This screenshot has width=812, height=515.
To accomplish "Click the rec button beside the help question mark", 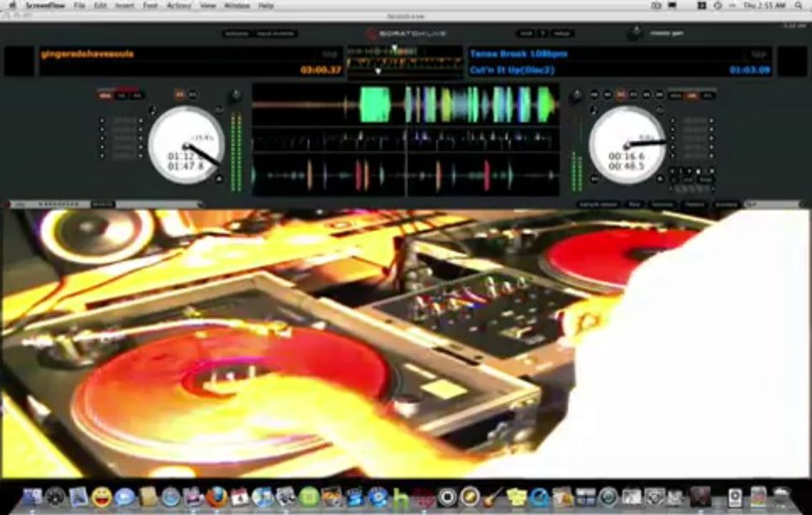I will pos(526,34).
